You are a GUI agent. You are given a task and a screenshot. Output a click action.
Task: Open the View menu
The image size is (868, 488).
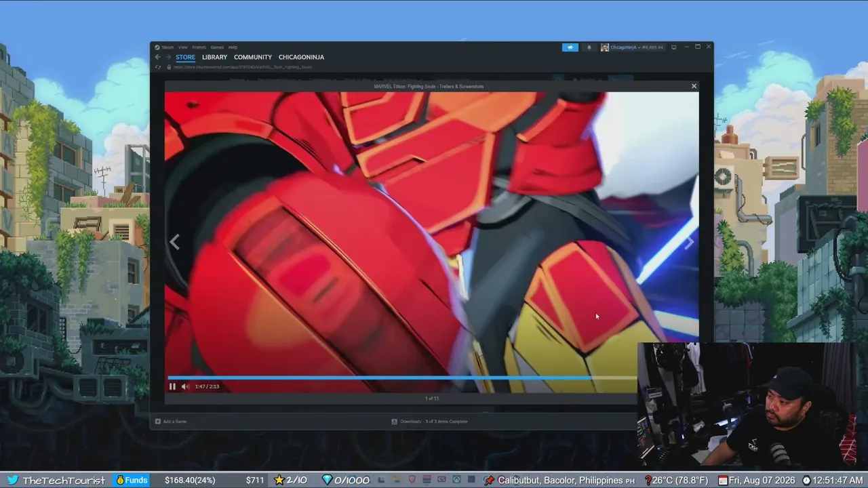[x=183, y=47]
